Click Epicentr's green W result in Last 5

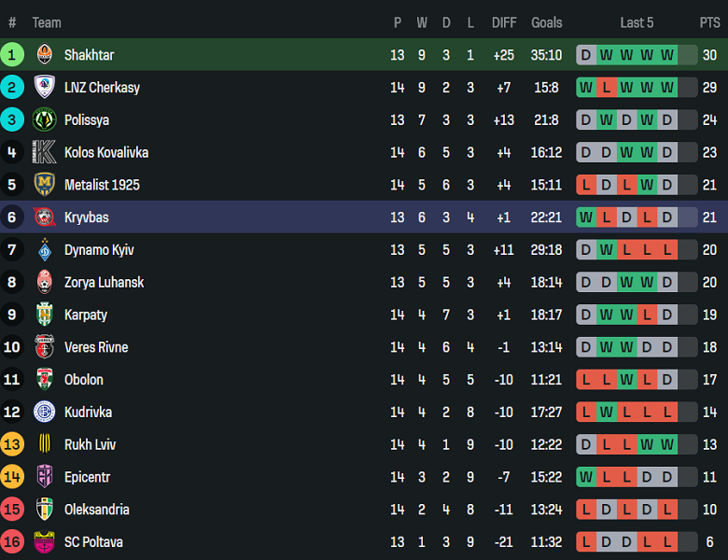pyautogui.click(x=586, y=477)
